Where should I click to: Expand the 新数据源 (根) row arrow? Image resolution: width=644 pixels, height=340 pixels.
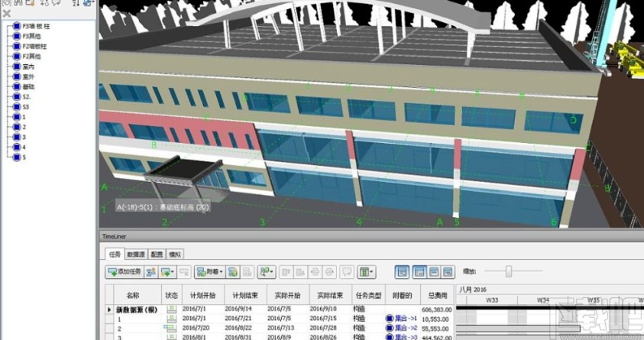[x=109, y=309]
